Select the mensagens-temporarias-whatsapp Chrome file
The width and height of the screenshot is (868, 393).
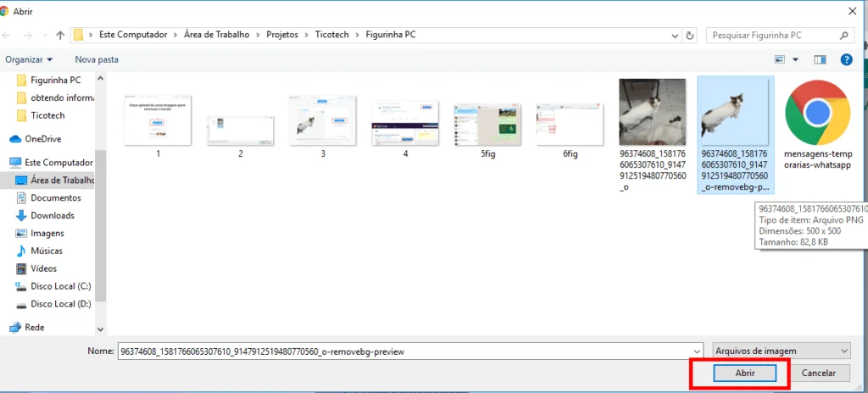tap(818, 126)
